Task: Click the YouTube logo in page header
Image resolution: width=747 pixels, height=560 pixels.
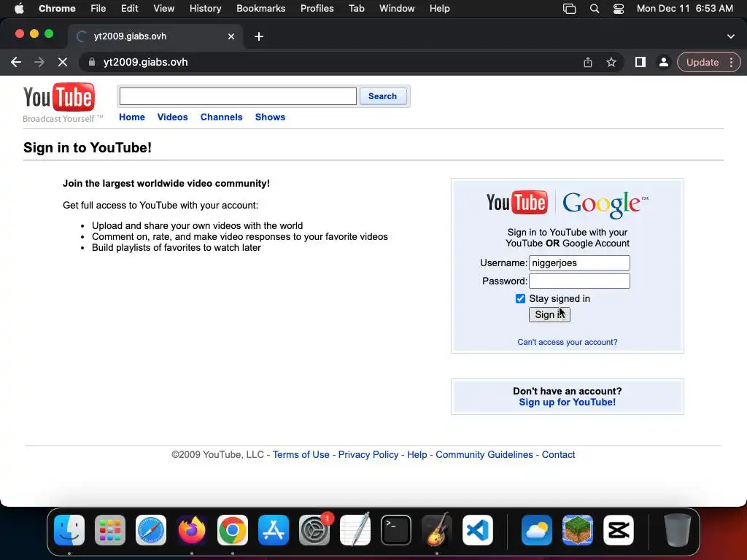Action: (59, 97)
